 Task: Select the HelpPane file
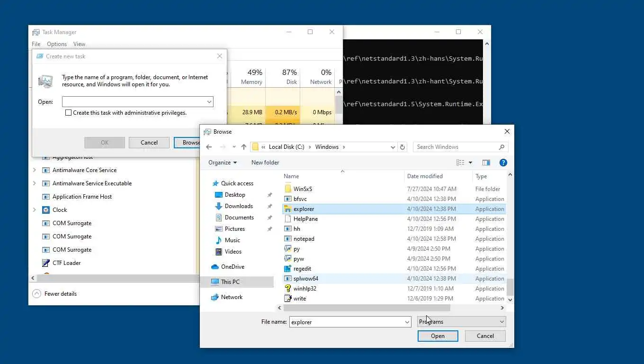coord(305,219)
